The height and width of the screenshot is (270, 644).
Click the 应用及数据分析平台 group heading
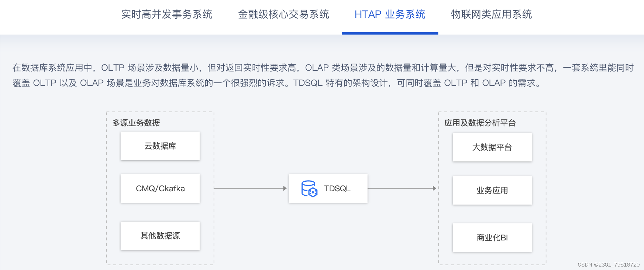[x=480, y=123]
